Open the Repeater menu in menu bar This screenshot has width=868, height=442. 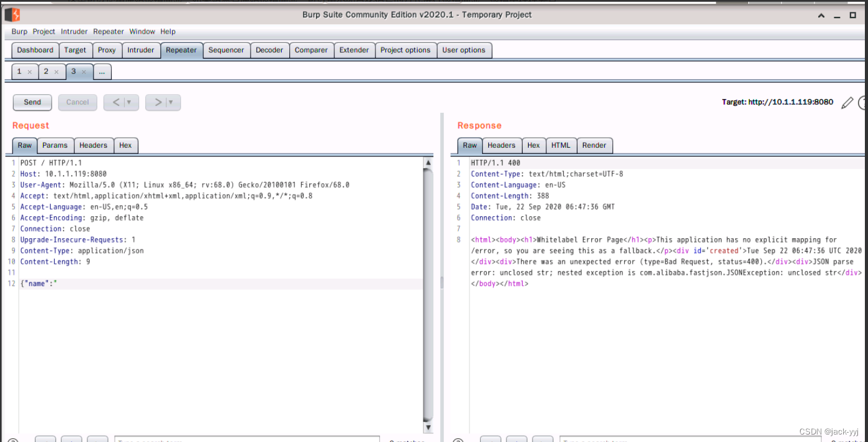109,32
